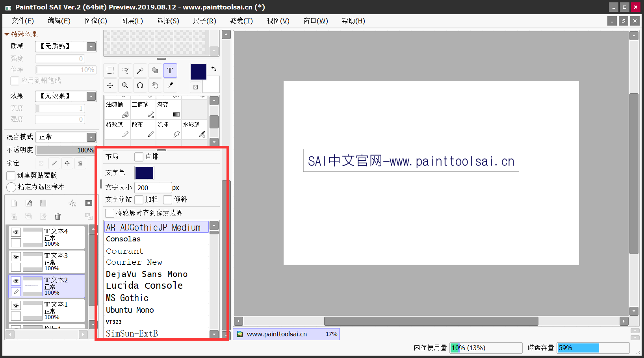Click the 文字大小 font size field
The width and height of the screenshot is (644, 358).
point(153,188)
